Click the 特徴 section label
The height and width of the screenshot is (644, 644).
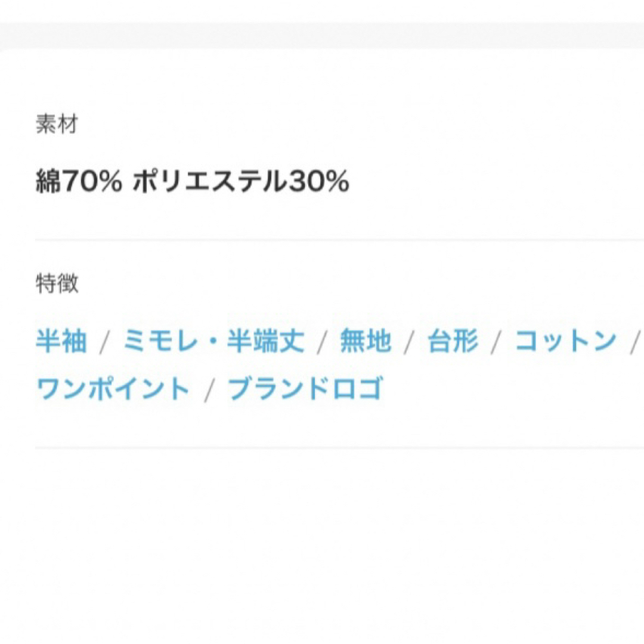57,283
